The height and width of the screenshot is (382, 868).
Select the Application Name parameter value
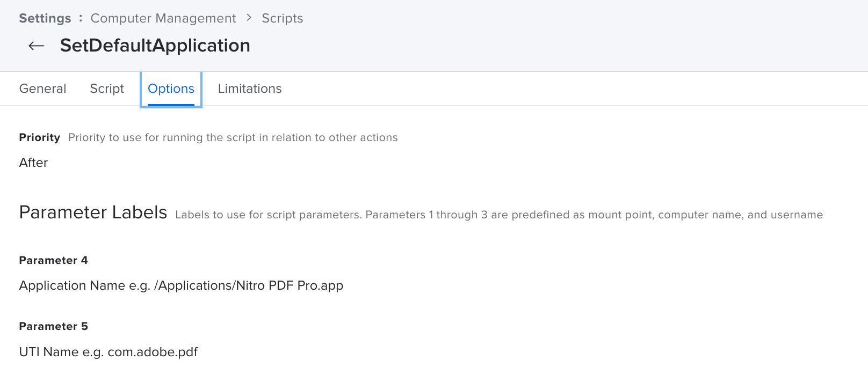(x=181, y=285)
